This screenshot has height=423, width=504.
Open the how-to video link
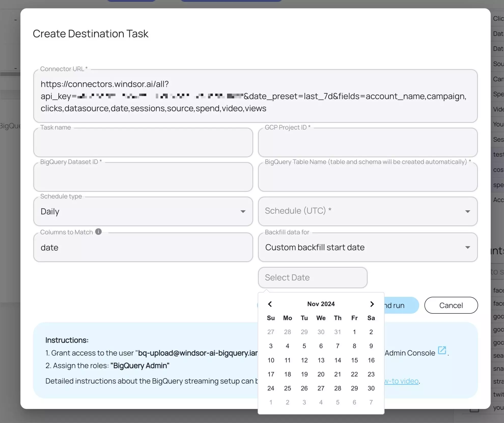coord(401,381)
